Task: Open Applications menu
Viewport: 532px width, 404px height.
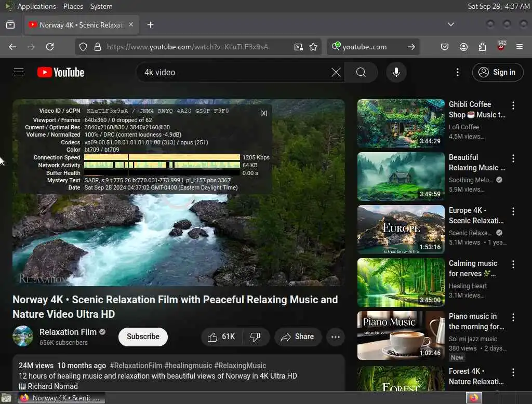Action: [37, 6]
